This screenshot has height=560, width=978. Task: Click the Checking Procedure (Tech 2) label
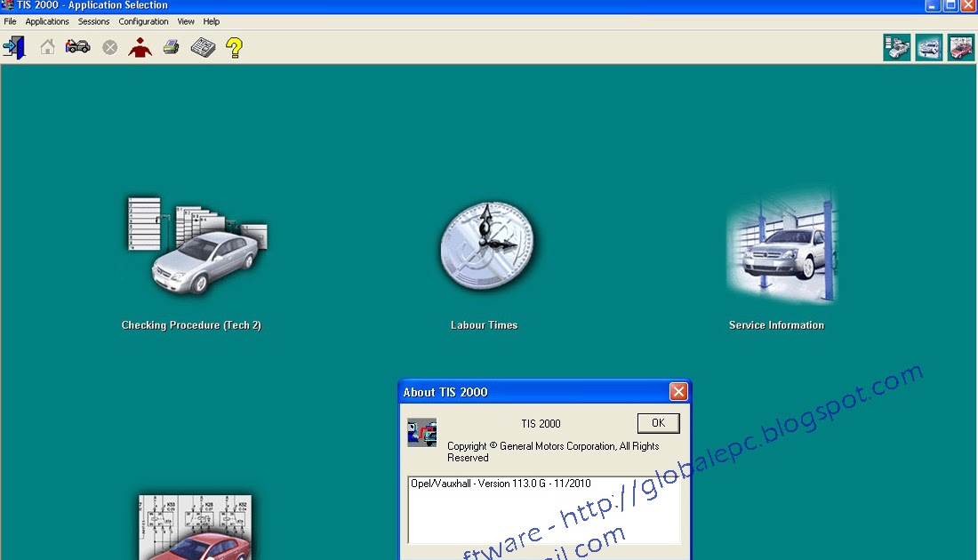click(191, 325)
